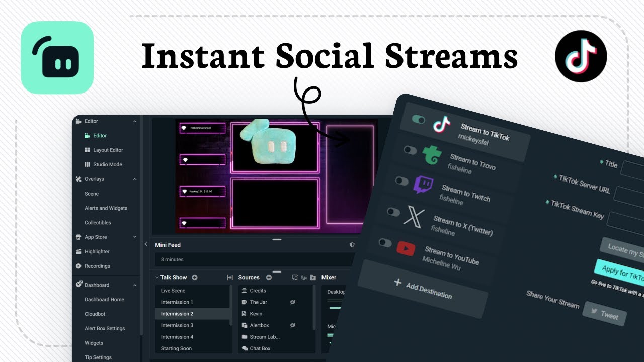Enable the Stream to X (Twitter) toggle
This screenshot has height=362, width=644.
pos(393,212)
